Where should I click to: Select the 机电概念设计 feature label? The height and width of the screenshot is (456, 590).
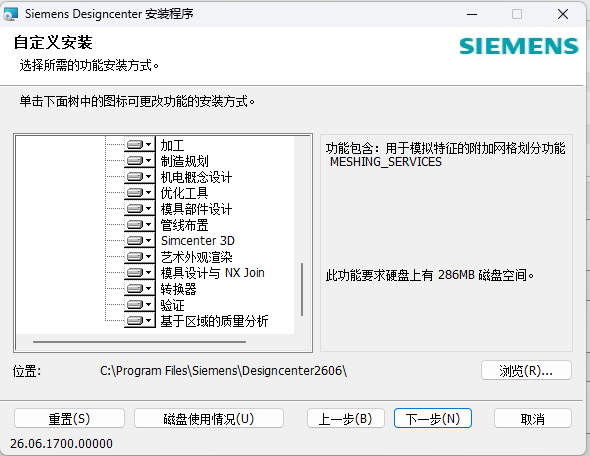(196, 177)
